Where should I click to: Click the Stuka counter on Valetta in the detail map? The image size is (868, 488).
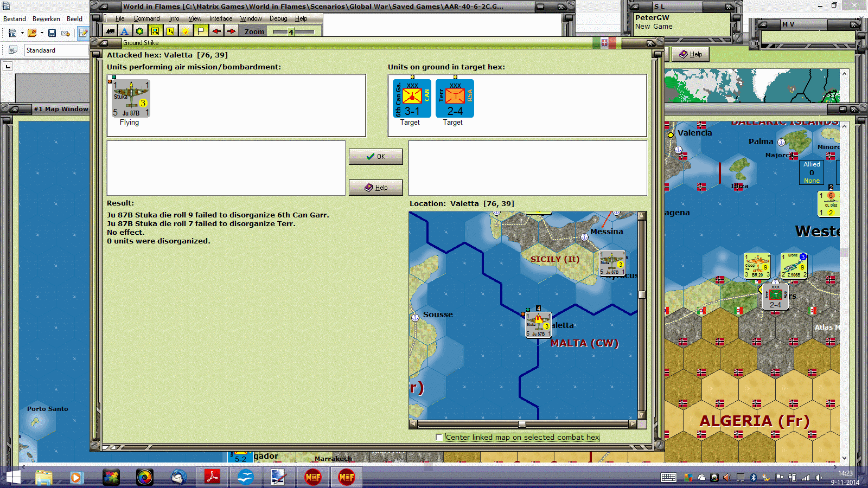click(x=538, y=325)
